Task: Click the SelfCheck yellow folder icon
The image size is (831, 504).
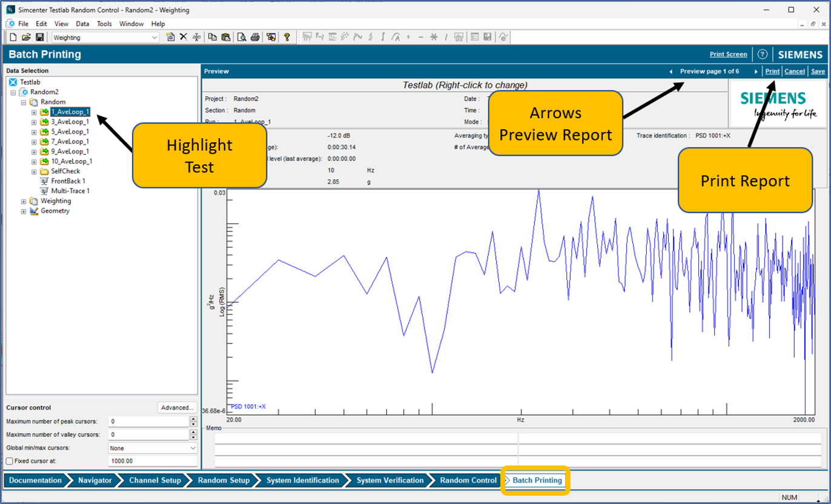Action: click(45, 171)
